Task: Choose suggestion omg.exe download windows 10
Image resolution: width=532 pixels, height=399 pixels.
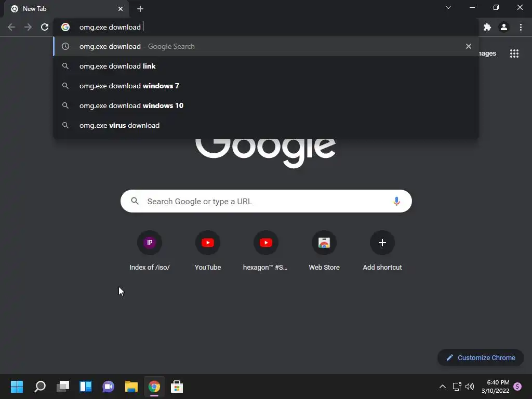Action: coord(265,105)
